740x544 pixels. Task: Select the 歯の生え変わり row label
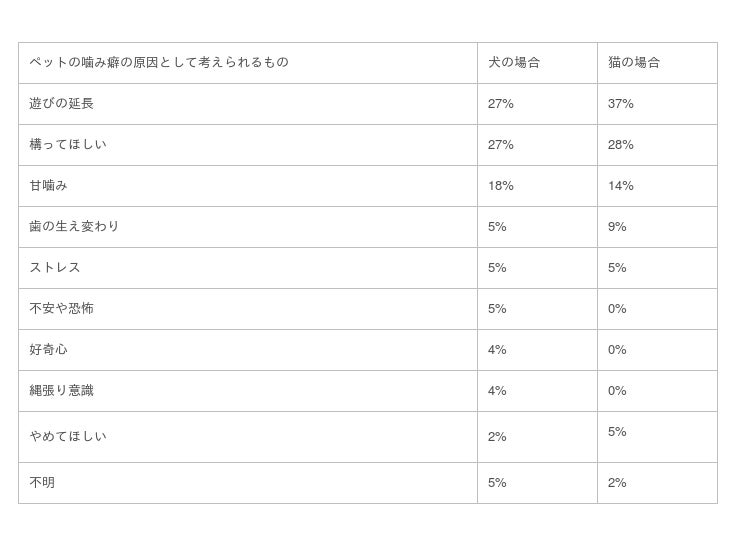click(75, 227)
